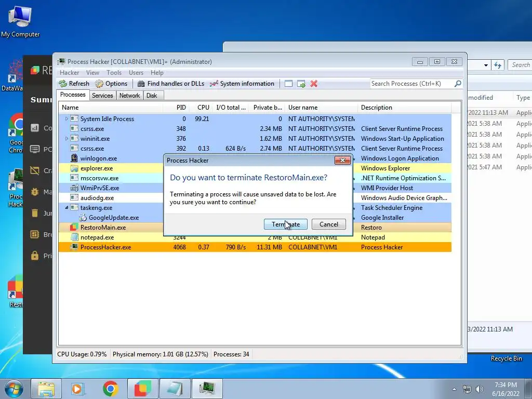Image resolution: width=532 pixels, height=399 pixels.
Task: Select the WmiPrvSE.exe process icon
Action: (74, 188)
